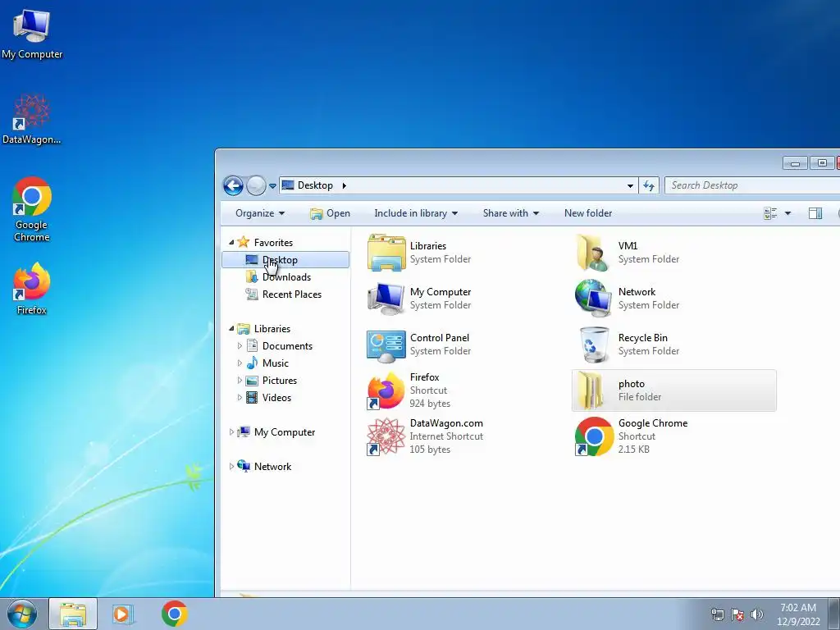Expand Videos library node
This screenshot has width=840, height=630.
click(240, 398)
